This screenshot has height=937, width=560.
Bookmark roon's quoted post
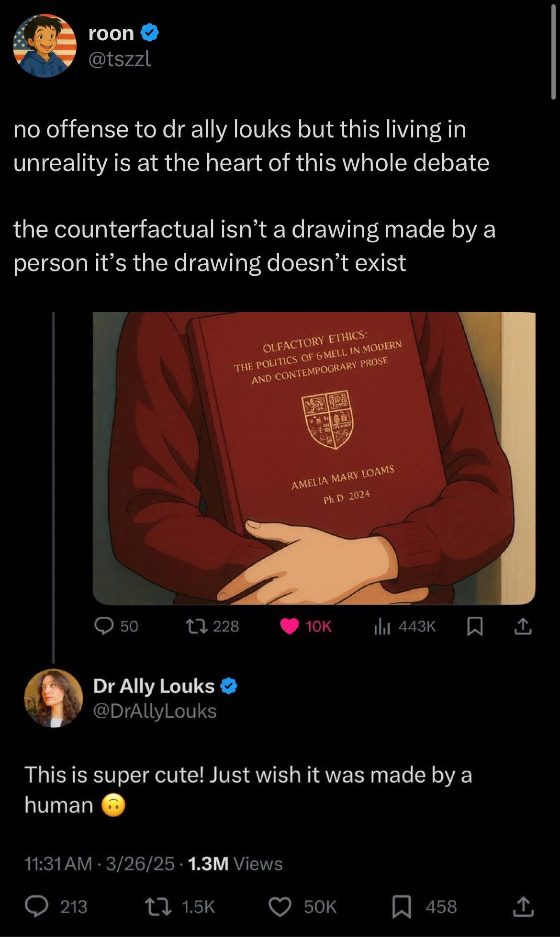474,626
